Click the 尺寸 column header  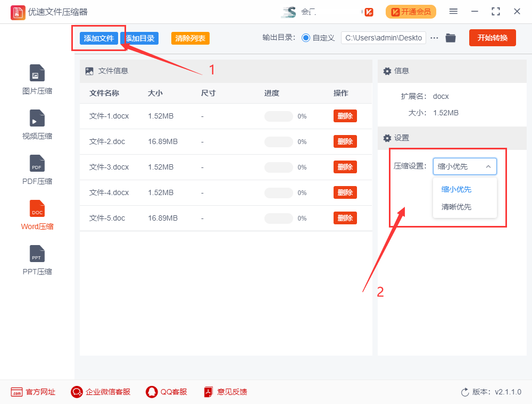209,93
